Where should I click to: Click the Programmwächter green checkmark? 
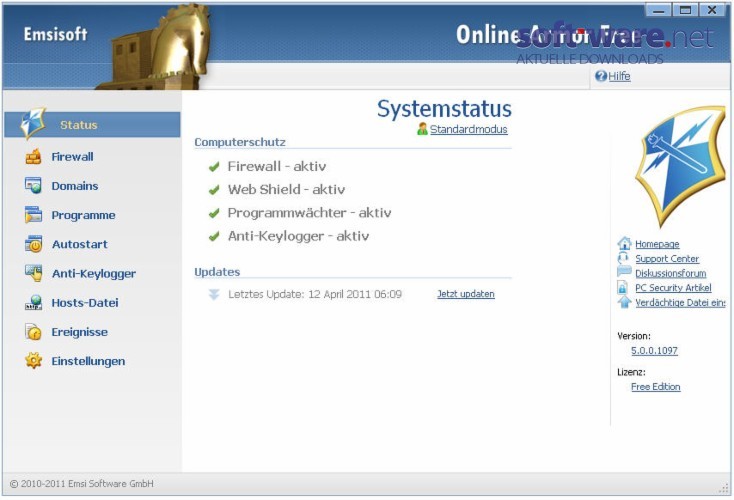[x=214, y=213]
